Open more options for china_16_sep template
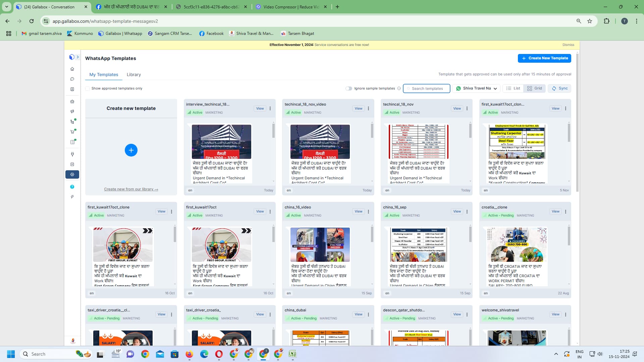 pyautogui.click(x=467, y=212)
